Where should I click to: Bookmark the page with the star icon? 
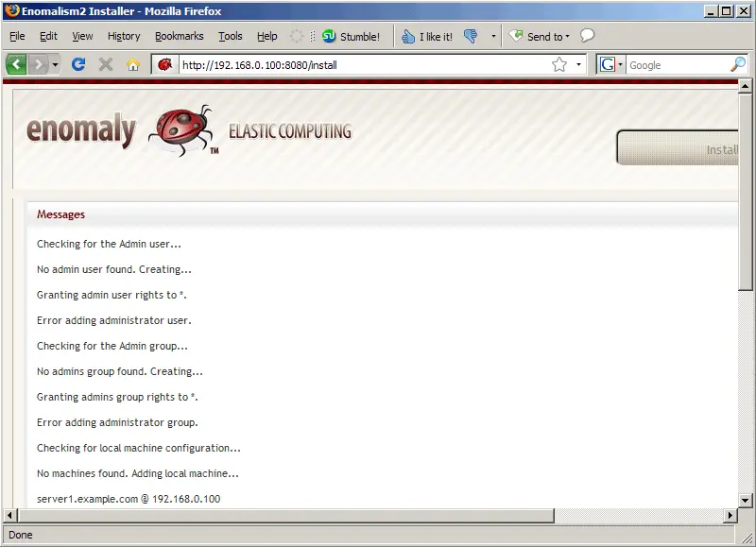pos(559,64)
